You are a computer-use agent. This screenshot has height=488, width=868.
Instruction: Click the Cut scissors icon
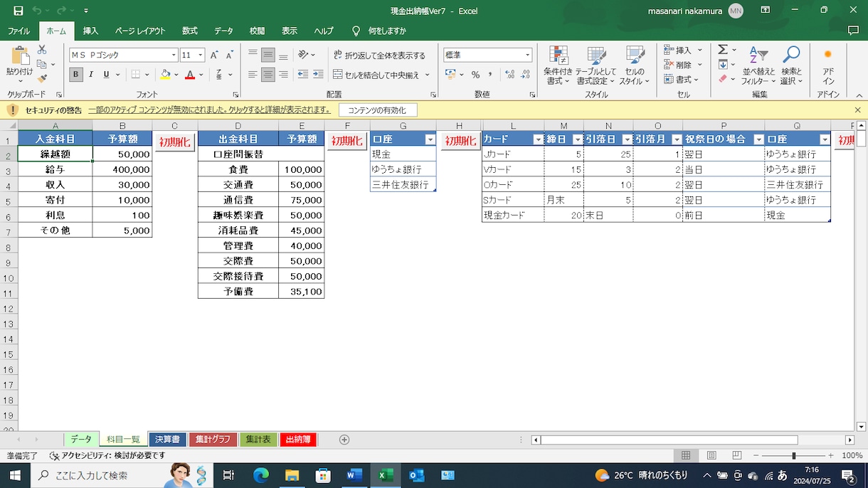tap(42, 50)
